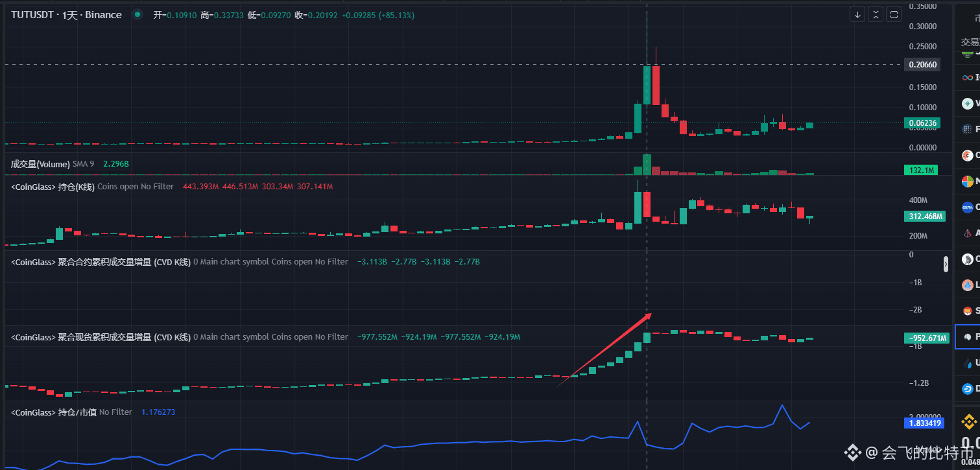Select the Shiba Inu dog logo coin
The width and height of the screenshot is (980, 470).
[x=968, y=311]
